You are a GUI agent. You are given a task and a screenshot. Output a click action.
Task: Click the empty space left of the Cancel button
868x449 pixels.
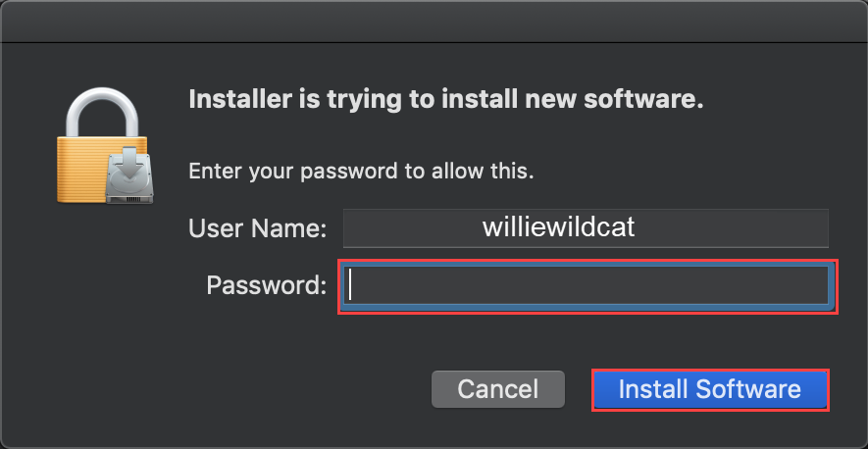pyautogui.click(x=294, y=389)
